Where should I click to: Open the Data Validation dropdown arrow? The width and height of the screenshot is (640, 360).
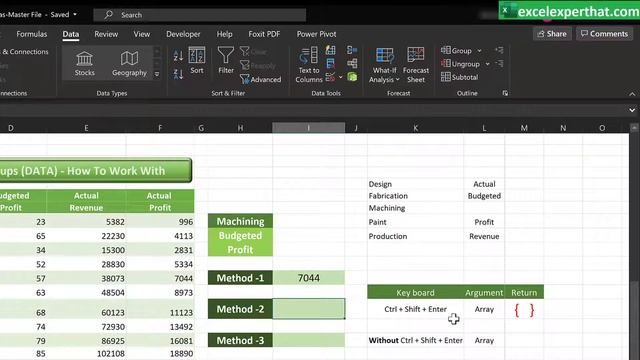(x=340, y=77)
